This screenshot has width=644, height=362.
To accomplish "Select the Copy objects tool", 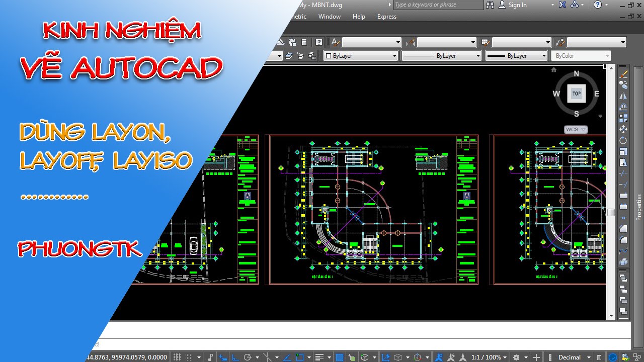I will pyautogui.click(x=623, y=85).
